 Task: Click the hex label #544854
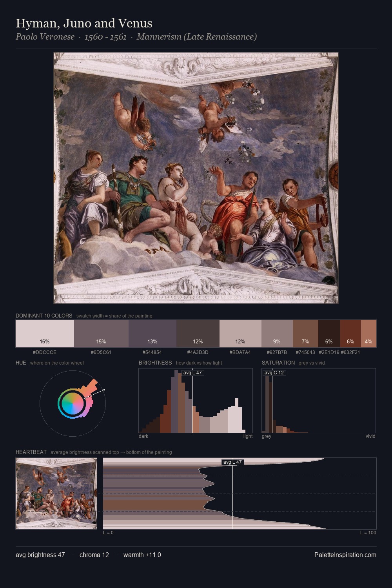click(152, 352)
